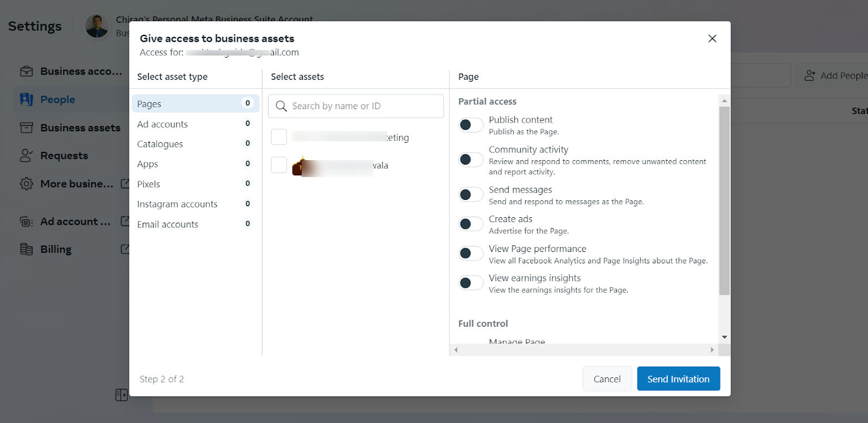Toggle View Page performance permission
Image resolution: width=868 pixels, height=423 pixels.
[x=471, y=253]
